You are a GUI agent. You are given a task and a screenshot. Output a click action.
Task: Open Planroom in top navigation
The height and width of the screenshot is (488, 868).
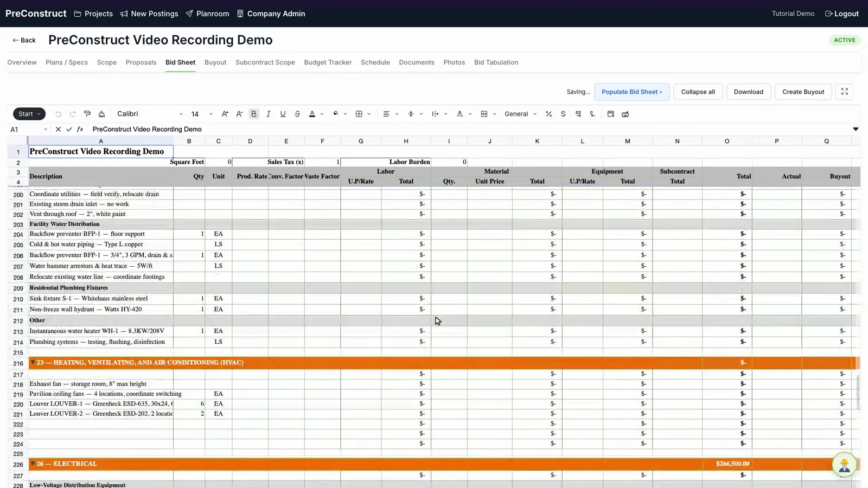(x=207, y=14)
